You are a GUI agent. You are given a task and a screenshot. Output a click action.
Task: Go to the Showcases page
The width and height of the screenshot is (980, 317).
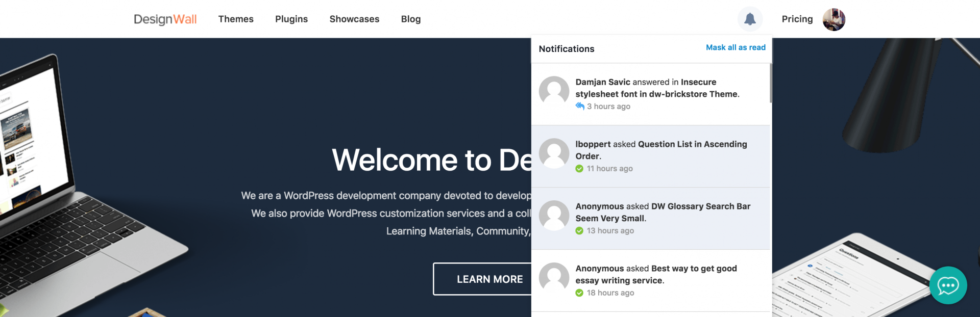(354, 19)
